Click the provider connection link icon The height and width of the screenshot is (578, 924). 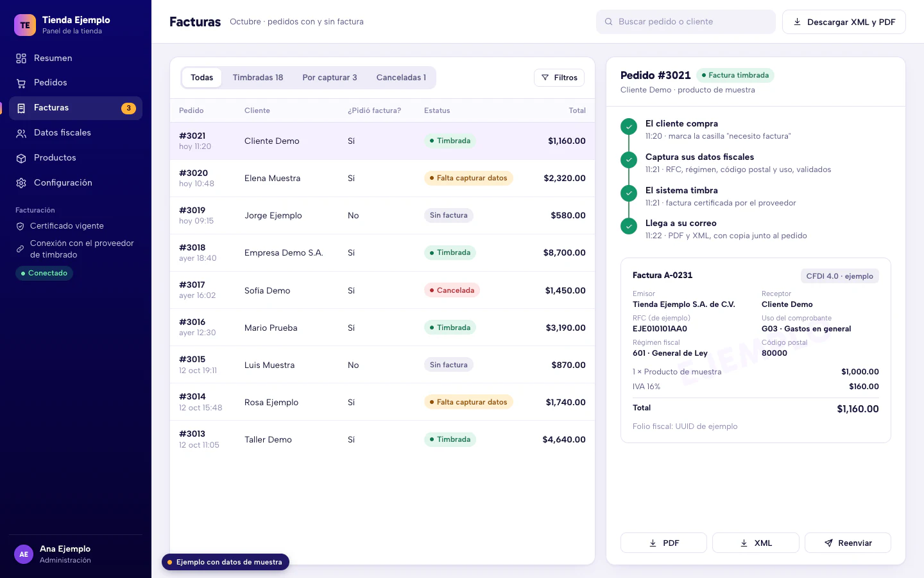20,249
